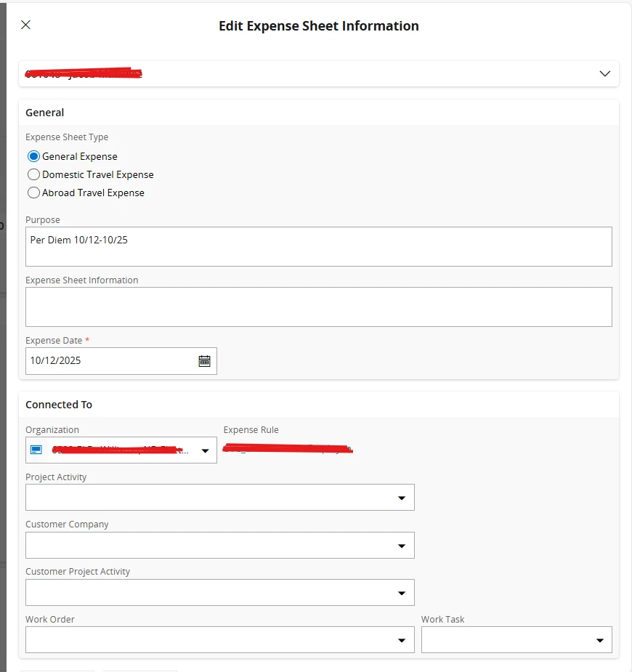Viewport: 632px width, 672px height.
Task: Select General Expense radio button
Action: point(33,156)
